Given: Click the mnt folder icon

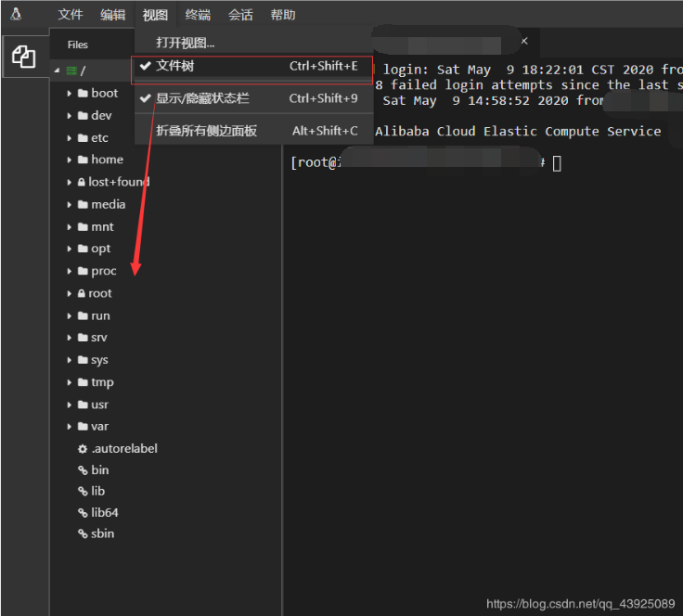Looking at the screenshot, I should click(83, 226).
